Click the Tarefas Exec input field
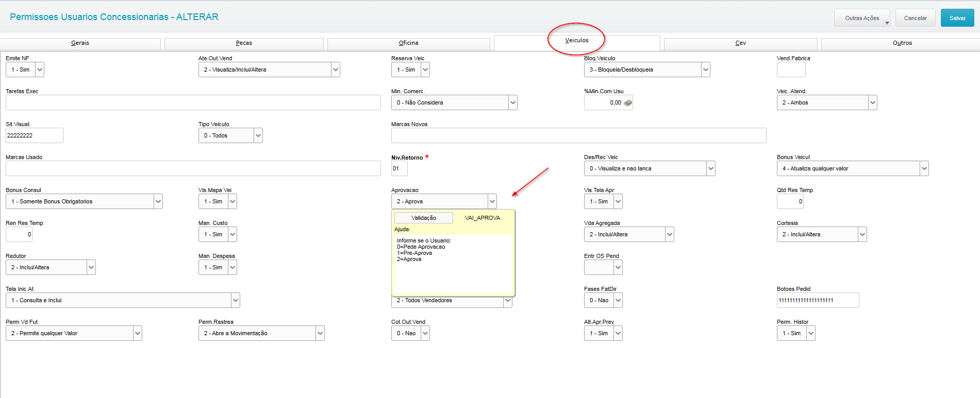This screenshot has height=398, width=980. pos(193,102)
